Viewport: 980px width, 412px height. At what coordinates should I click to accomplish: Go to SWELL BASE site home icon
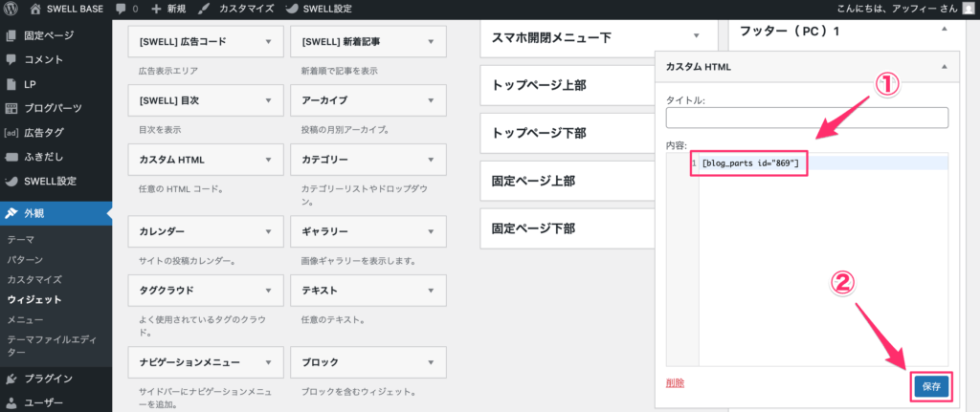pyautogui.click(x=37, y=10)
